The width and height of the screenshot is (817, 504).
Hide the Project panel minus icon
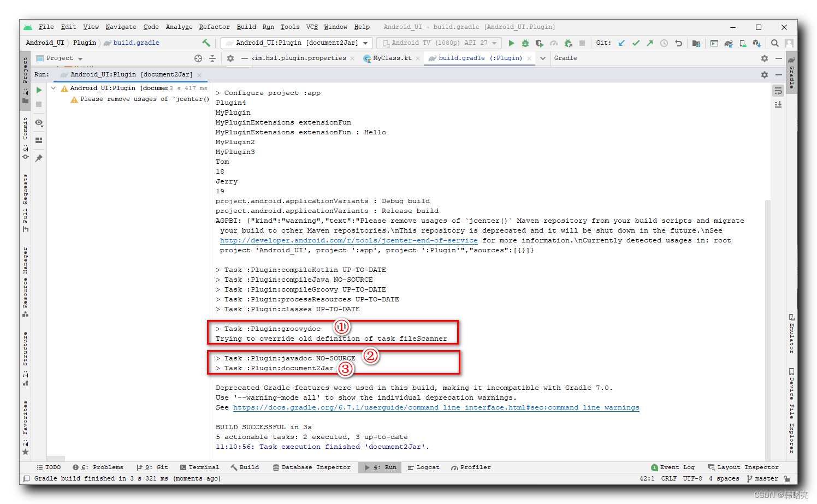click(245, 58)
